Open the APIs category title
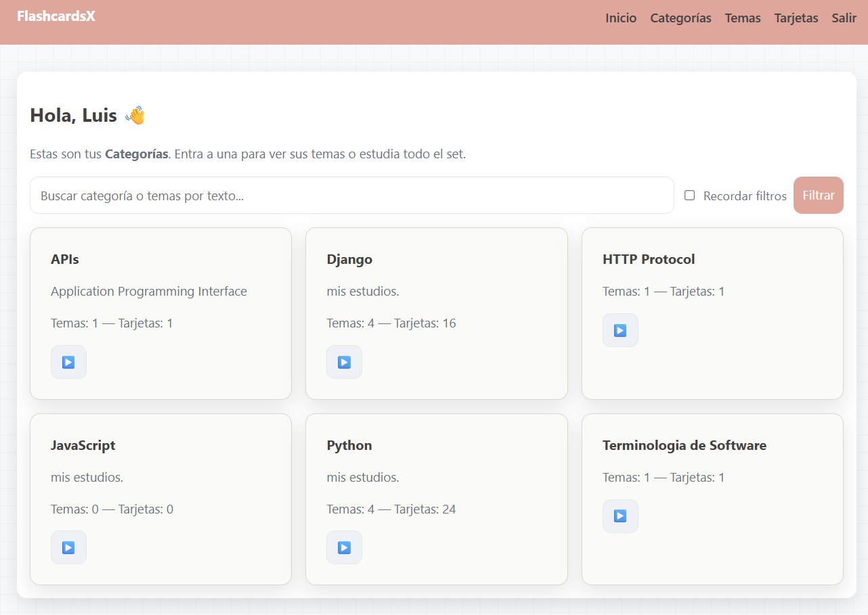Image resolution: width=868 pixels, height=615 pixels. pos(65,259)
